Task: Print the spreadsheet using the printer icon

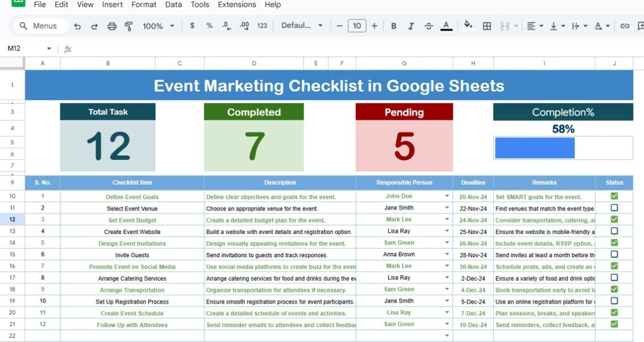Action: tap(112, 26)
